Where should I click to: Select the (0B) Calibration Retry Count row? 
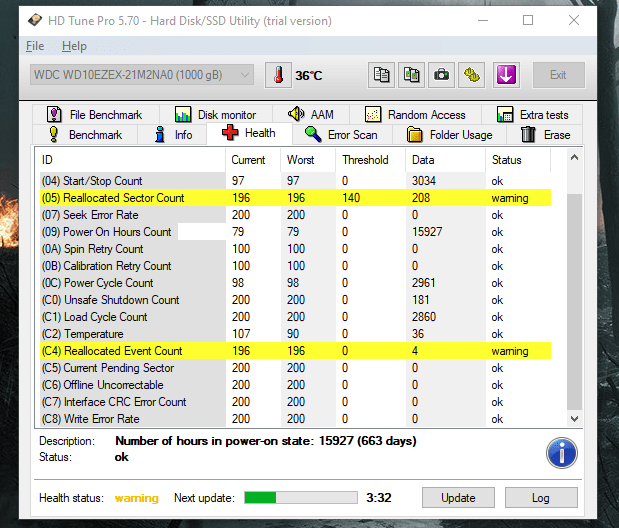(295, 266)
